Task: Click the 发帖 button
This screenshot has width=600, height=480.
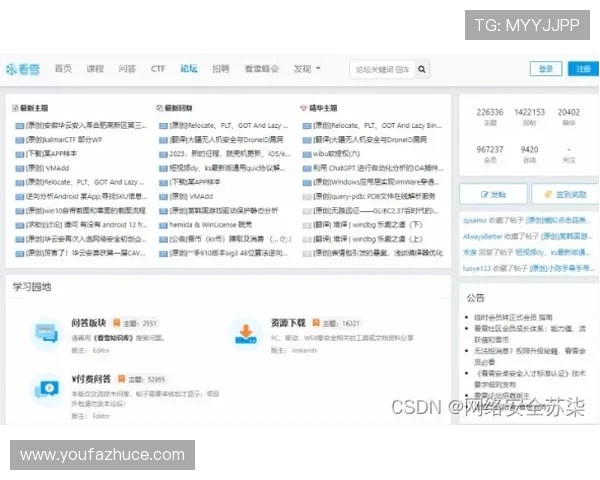Action: [493, 194]
